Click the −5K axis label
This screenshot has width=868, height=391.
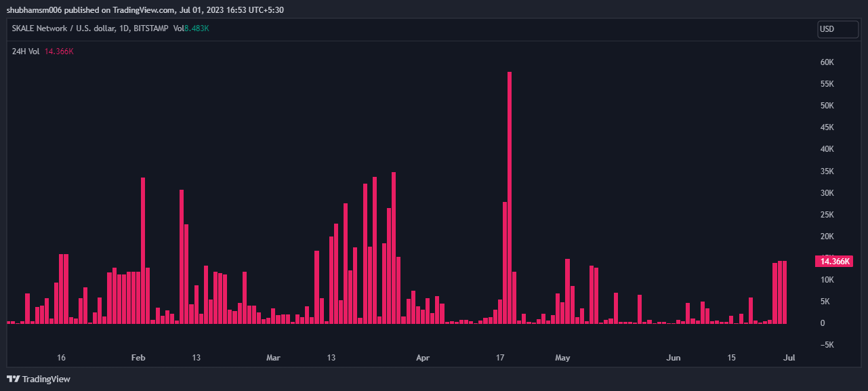coord(827,345)
